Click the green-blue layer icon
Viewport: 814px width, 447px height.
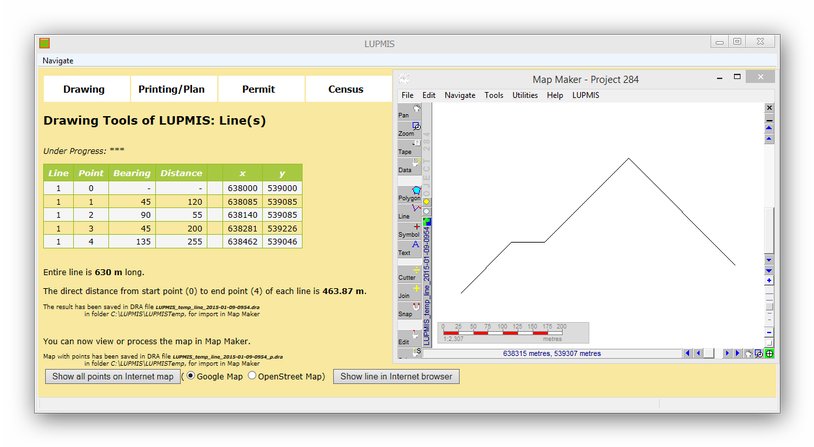tap(427, 222)
